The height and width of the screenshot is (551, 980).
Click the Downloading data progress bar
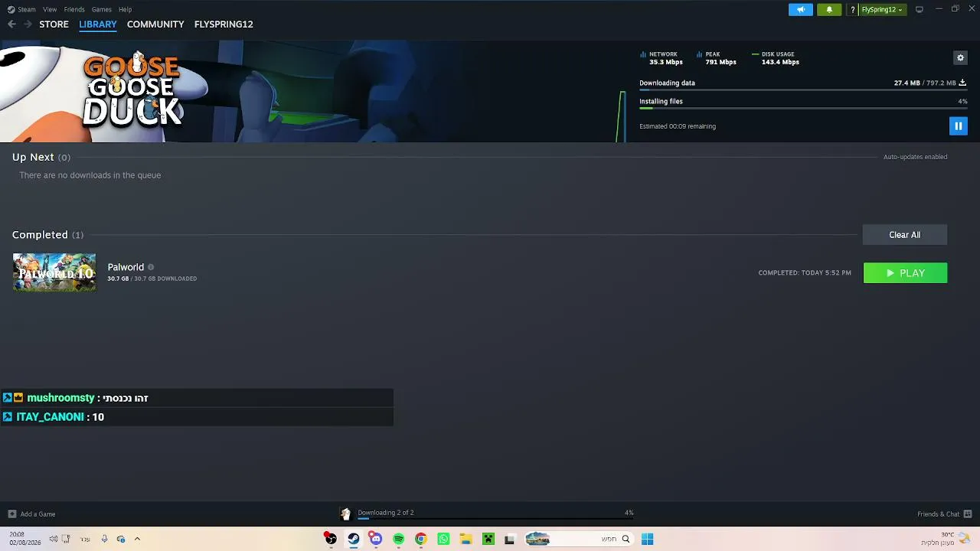803,90
